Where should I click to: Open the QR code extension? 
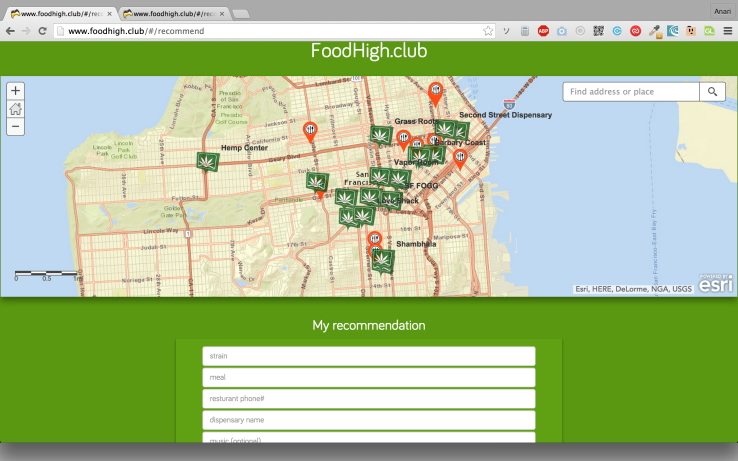(598, 31)
